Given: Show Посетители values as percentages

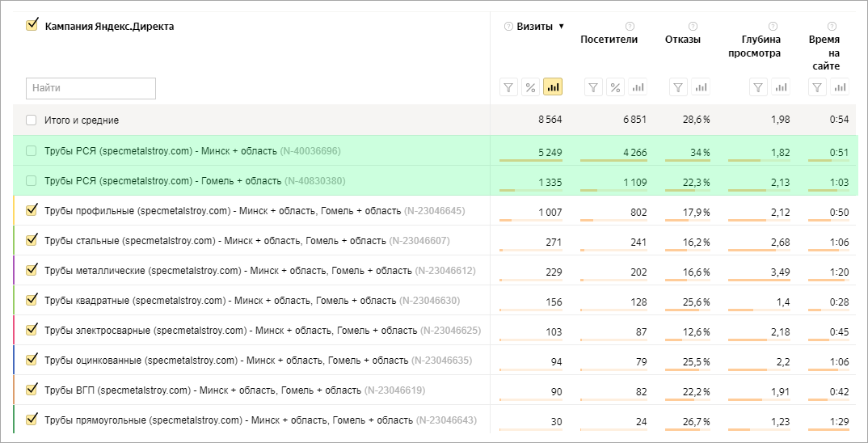Looking at the screenshot, I should coord(614,87).
